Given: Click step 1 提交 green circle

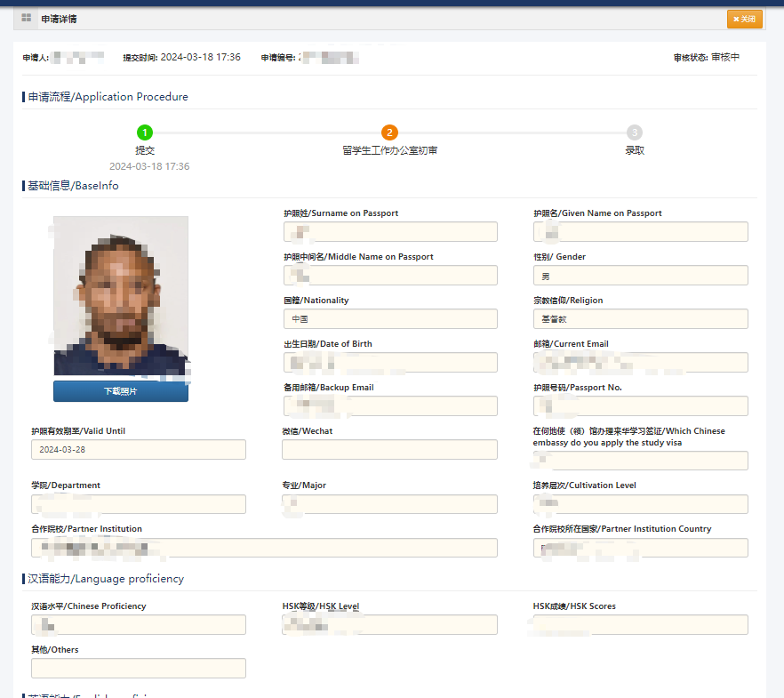Looking at the screenshot, I should [x=145, y=132].
